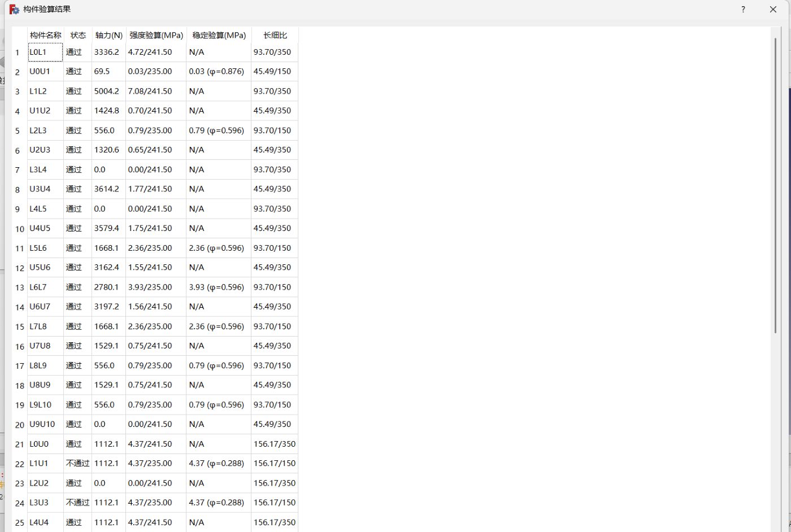This screenshot has width=791, height=532.
Task: Click the 3.93 (φ=0.596) stability cell
Action: [219, 287]
